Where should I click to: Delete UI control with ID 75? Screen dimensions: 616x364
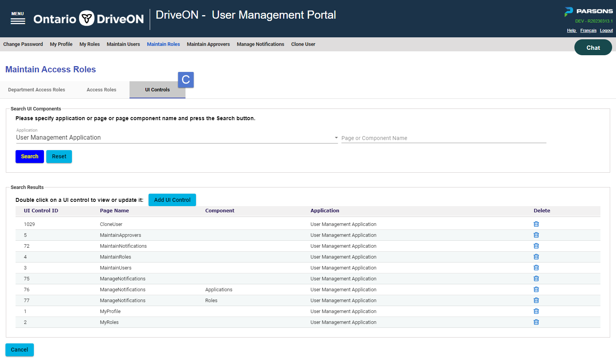pos(536,278)
